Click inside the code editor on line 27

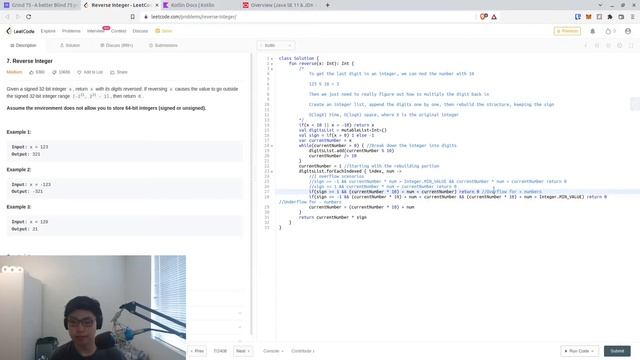(457, 191)
